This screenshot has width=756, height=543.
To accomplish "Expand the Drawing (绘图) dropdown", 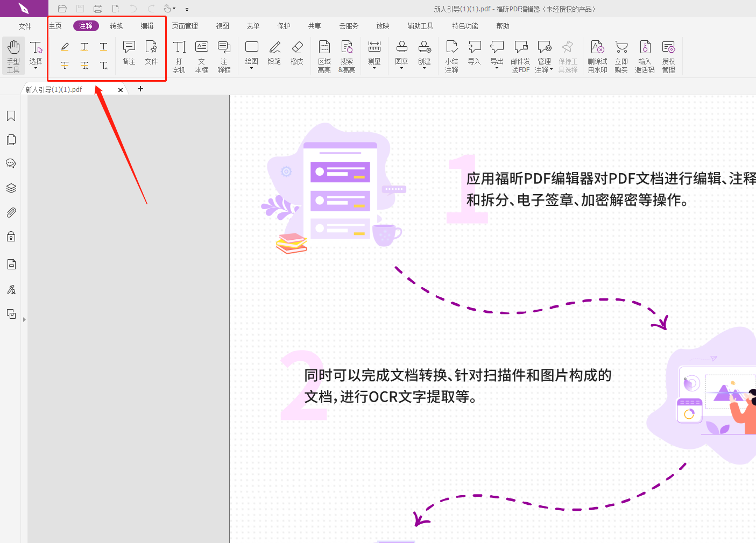I will click(251, 68).
